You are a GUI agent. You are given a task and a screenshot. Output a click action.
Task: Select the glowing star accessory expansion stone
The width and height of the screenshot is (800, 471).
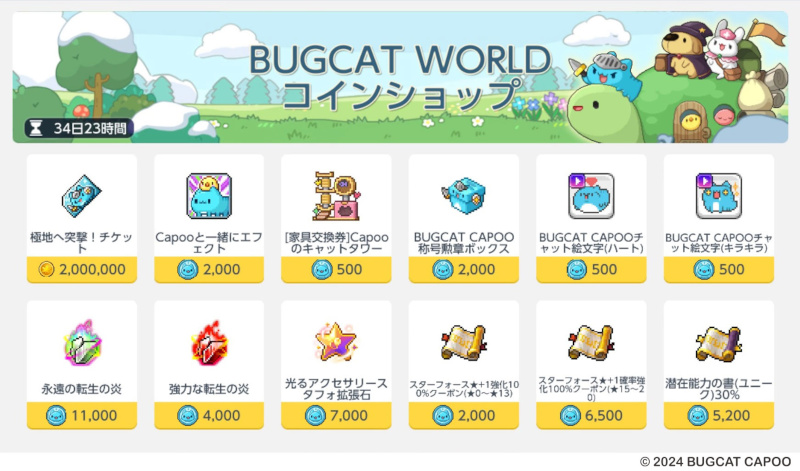336,342
